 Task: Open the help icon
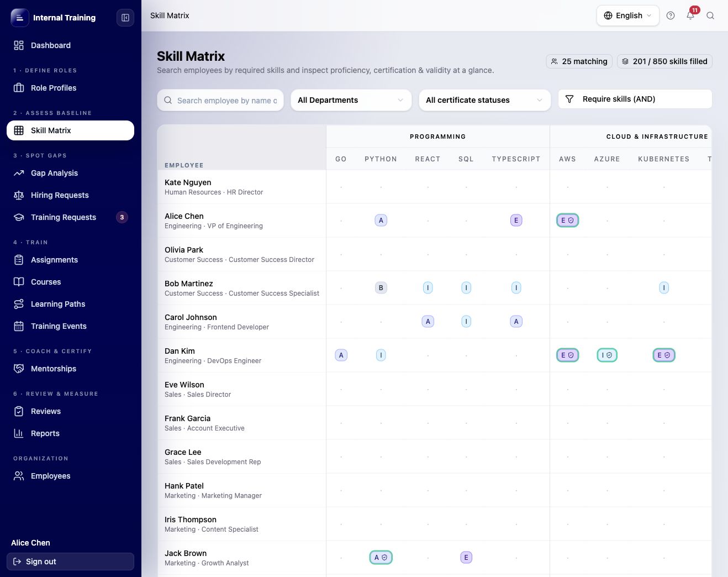[671, 15]
